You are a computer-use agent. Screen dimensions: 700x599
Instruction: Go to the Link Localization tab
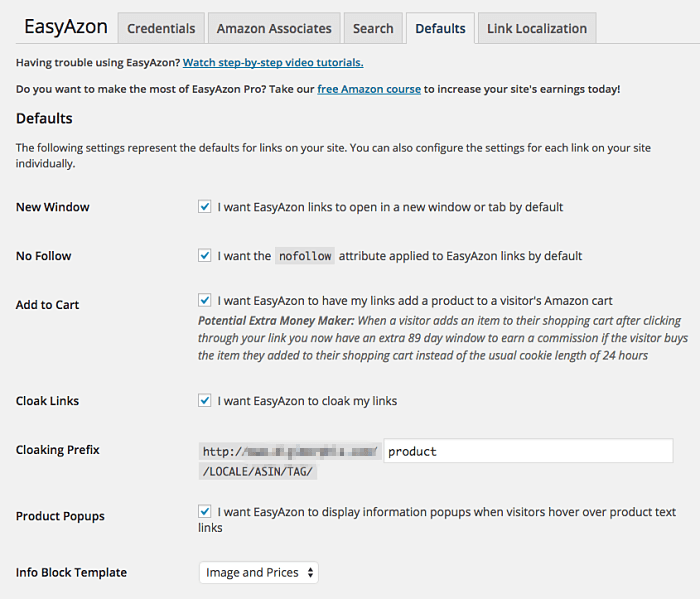coord(537,28)
